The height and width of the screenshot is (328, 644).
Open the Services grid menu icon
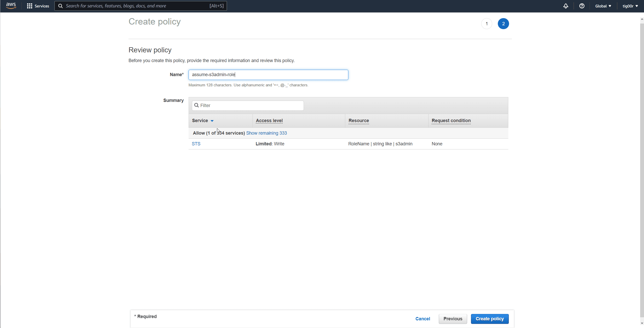coord(30,6)
